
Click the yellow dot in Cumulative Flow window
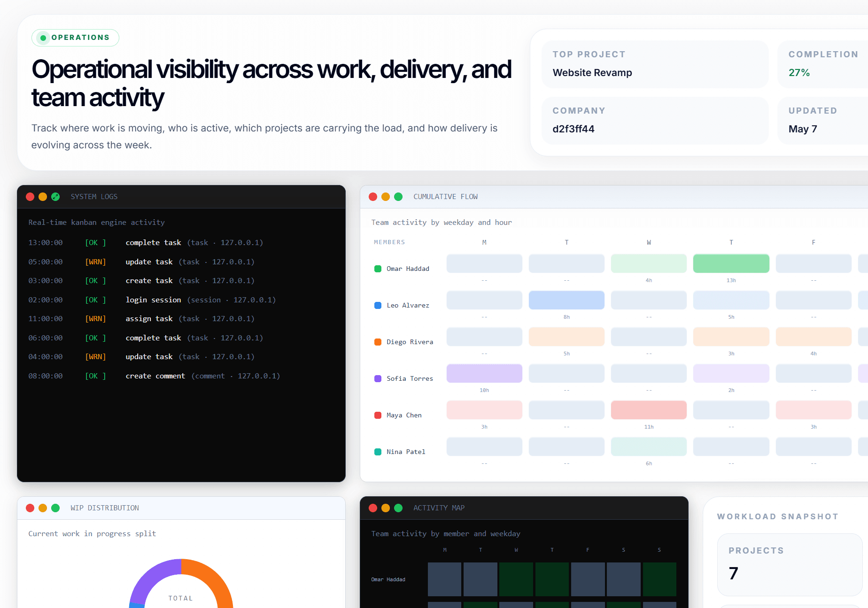point(386,197)
